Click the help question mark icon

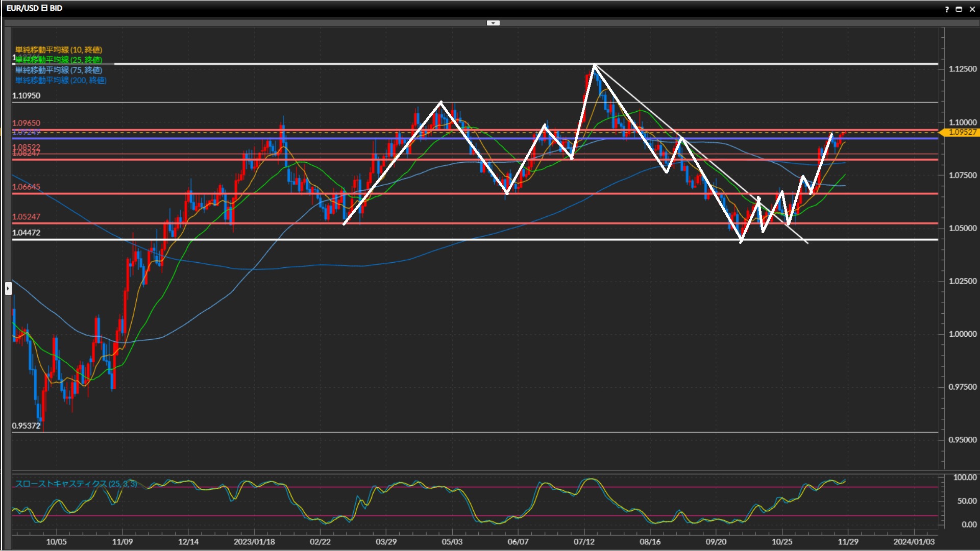pyautogui.click(x=947, y=9)
